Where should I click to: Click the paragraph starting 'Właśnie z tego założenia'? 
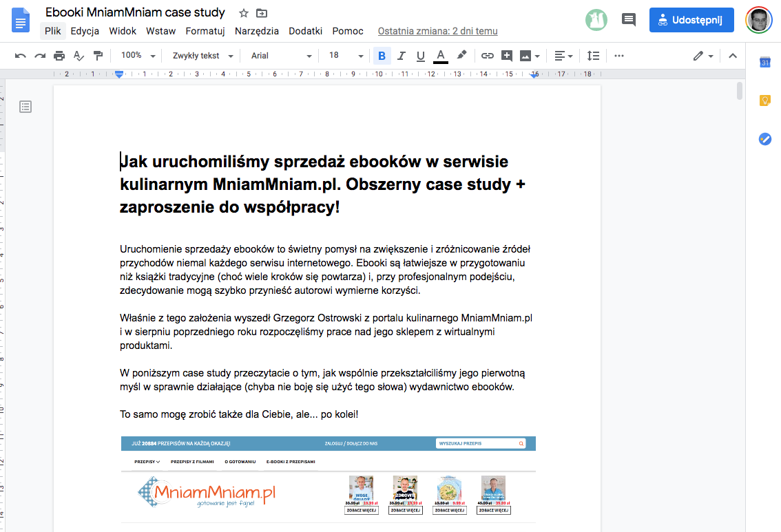(x=326, y=332)
